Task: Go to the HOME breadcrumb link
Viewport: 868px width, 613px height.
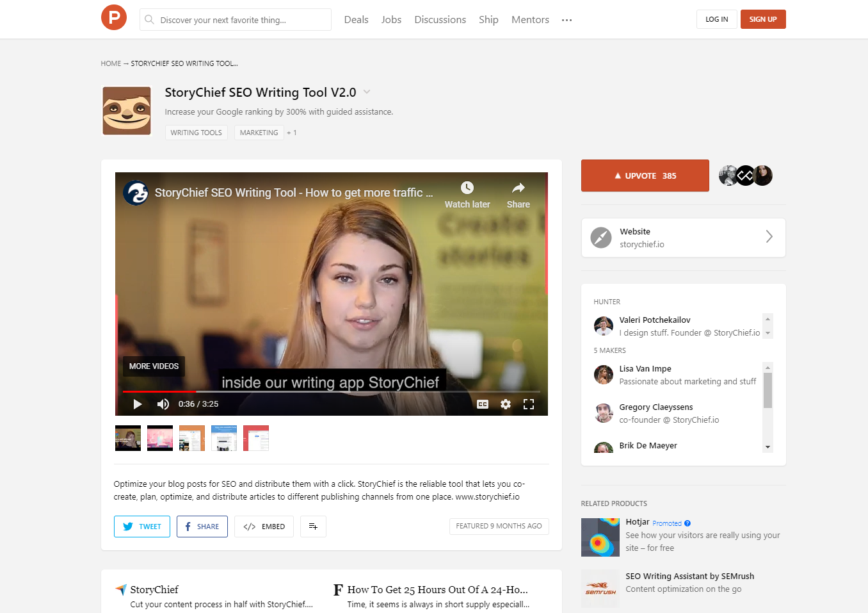Action: pyautogui.click(x=111, y=63)
